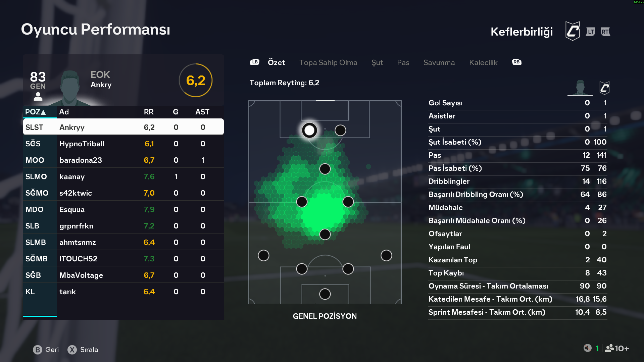Click the team crest stats column icon
644x362 pixels.
coord(604,88)
